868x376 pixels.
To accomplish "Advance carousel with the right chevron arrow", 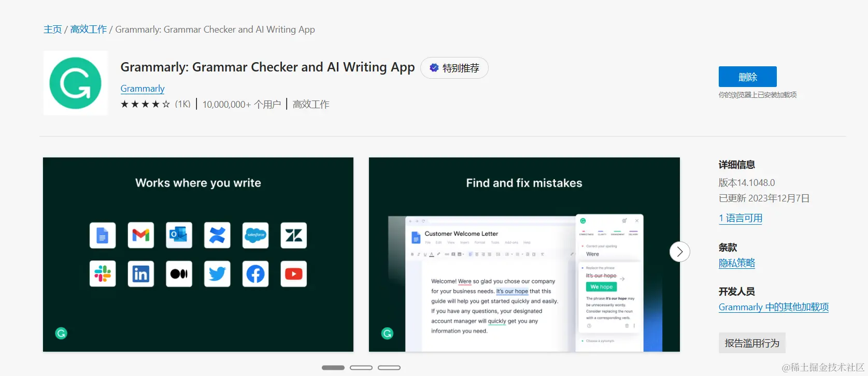I will coord(680,252).
